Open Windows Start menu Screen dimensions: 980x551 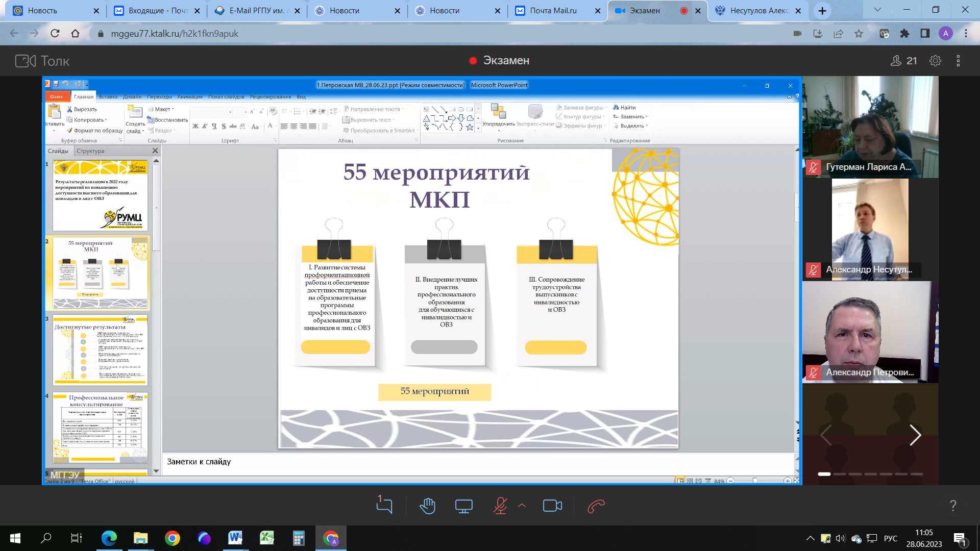[x=15, y=538]
